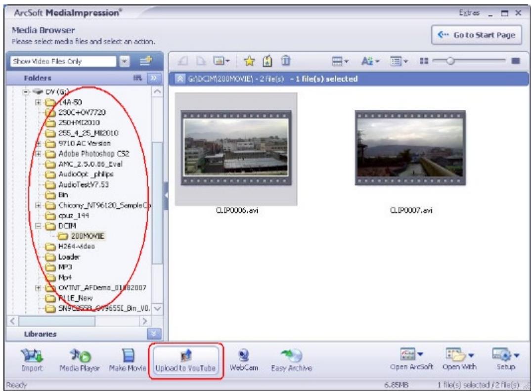Click the CLIP0006.avi file name

237,211
